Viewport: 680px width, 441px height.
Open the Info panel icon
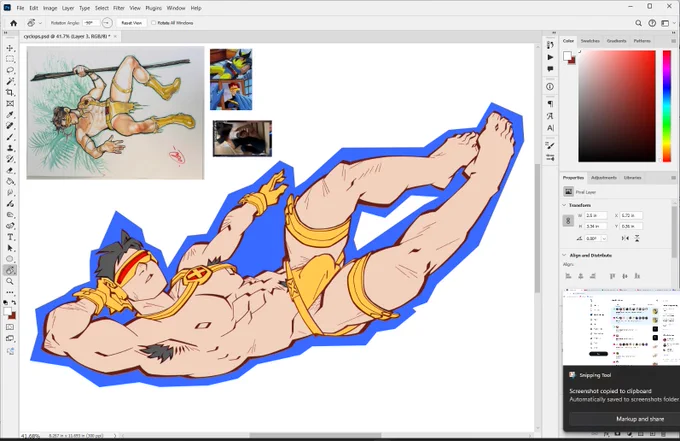tap(550, 87)
